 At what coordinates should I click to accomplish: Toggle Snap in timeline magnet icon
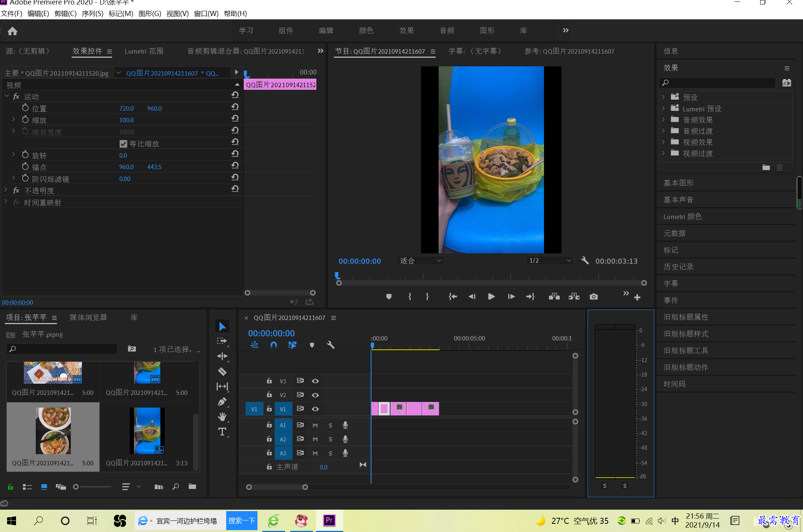274,345
